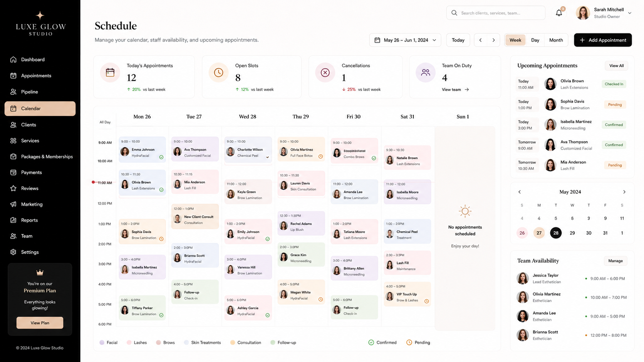
Task: Click Olivia Brown's Checked In status badge
Action: [x=614, y=84]
